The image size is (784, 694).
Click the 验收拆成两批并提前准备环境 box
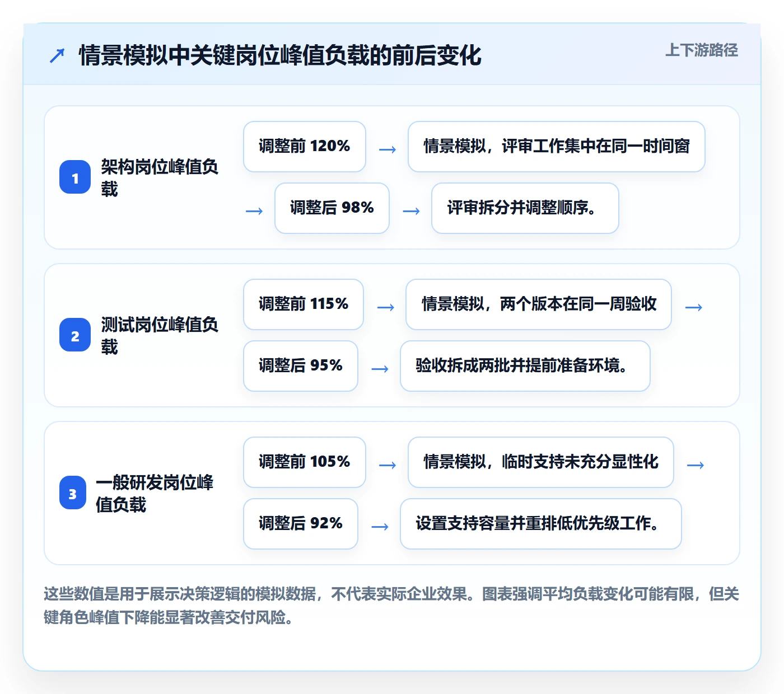tap(525, 366)
